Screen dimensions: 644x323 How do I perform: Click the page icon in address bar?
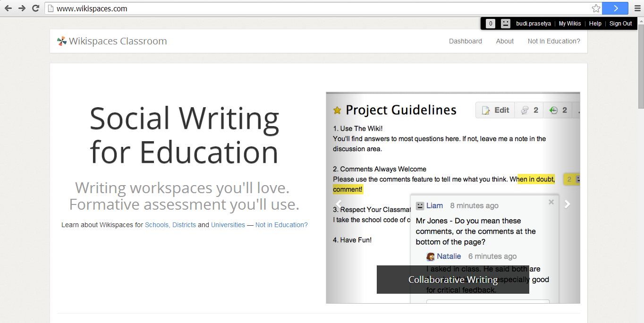[51, 8]
